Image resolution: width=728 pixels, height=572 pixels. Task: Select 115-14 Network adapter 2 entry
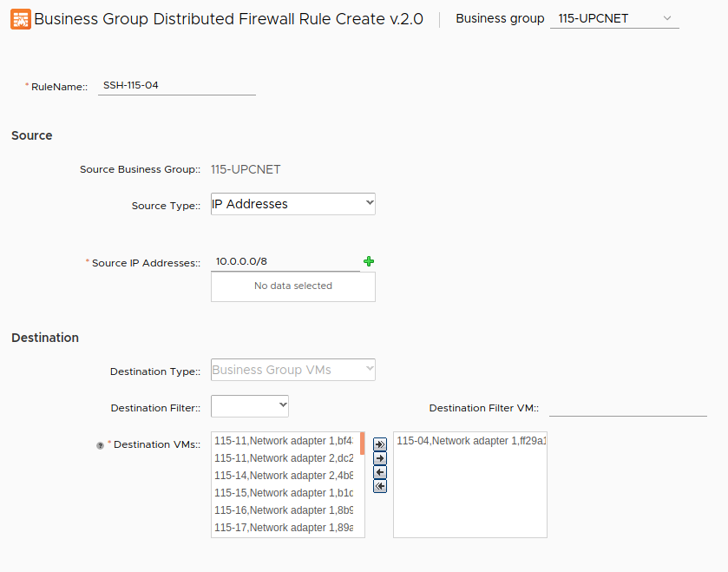(284, 476)
